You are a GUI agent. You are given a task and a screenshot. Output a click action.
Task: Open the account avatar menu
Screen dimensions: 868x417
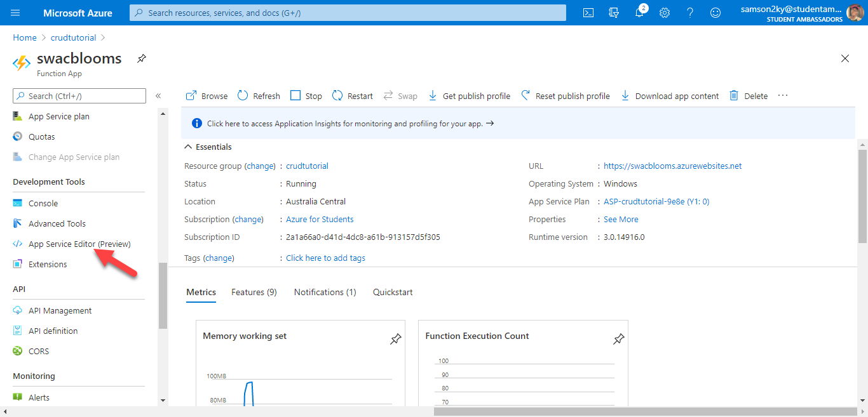click(x=855, y=12)
